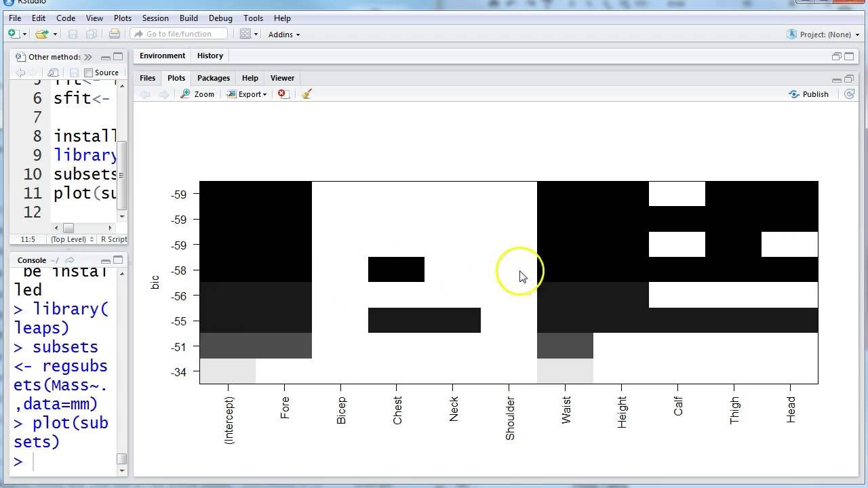Switch to the Packages tab
This screenshot has height=488, width=868.
pos(214,78)
